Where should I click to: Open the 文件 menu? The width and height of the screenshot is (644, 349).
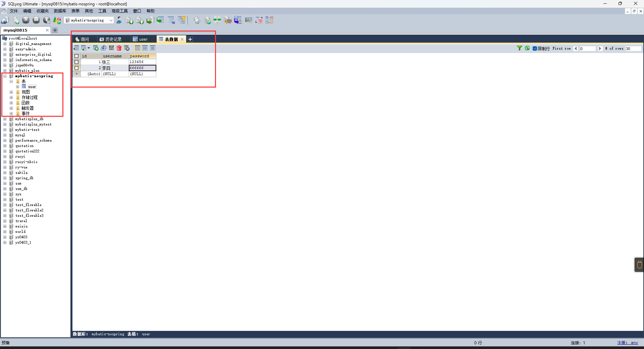(x=14, y=11)
